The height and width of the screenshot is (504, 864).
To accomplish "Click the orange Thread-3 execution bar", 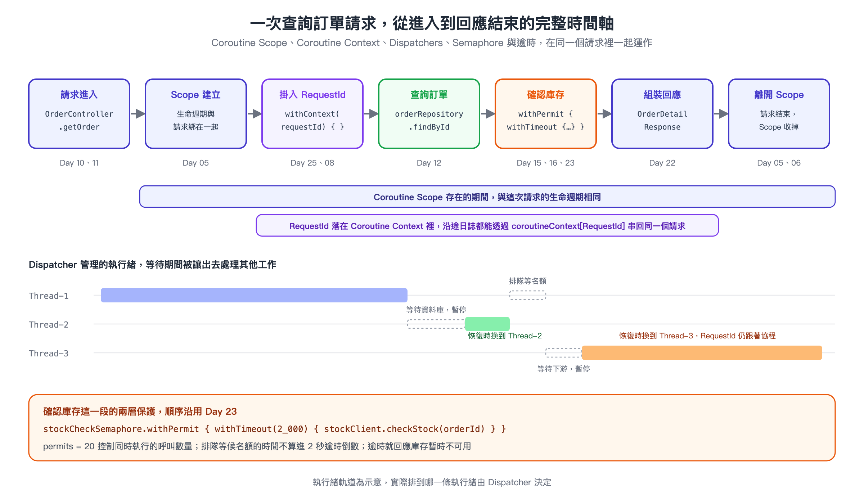I will (702, 353).
